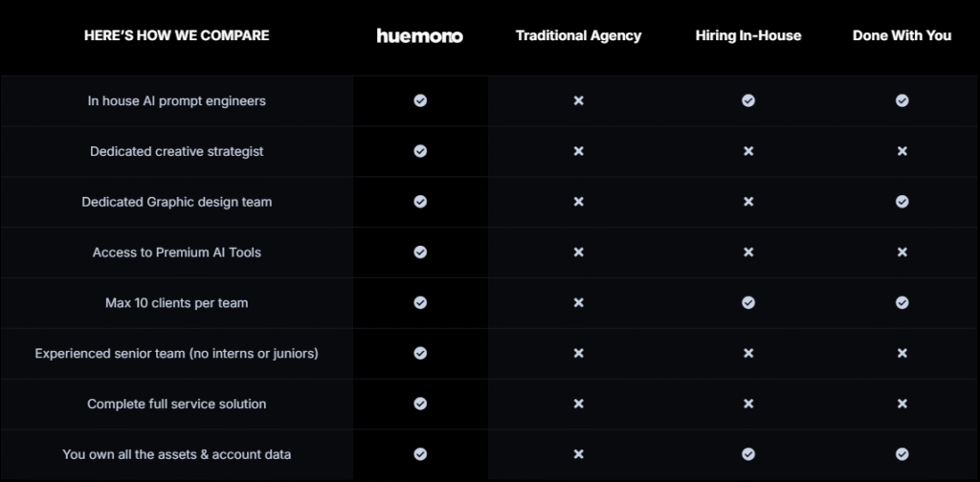This screenshot has height=482, width=980.
Task: Select the Hiring In-House column header
Action: pyautogui.click(x=748, y=35)
